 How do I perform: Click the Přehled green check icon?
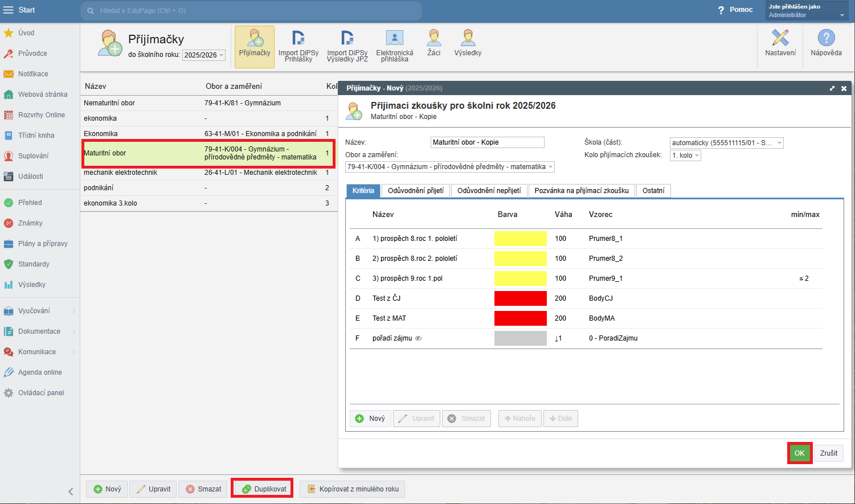9,203
